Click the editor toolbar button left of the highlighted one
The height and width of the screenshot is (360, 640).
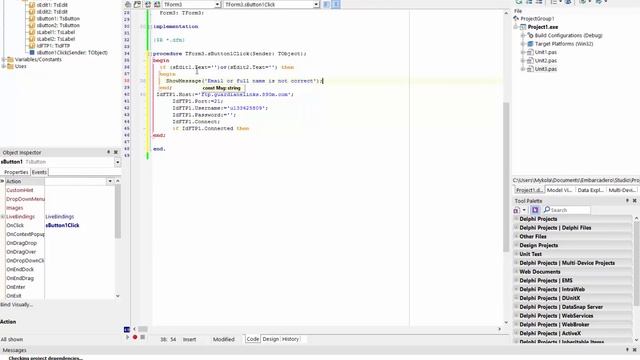327,4
